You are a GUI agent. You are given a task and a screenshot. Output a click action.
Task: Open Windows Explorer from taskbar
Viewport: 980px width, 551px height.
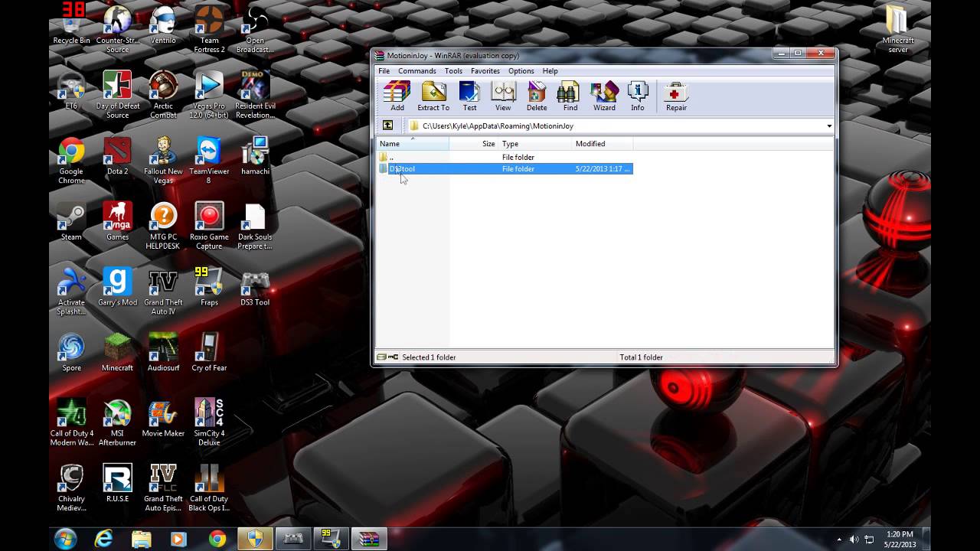pyautogui.click(x=142, y=539)
